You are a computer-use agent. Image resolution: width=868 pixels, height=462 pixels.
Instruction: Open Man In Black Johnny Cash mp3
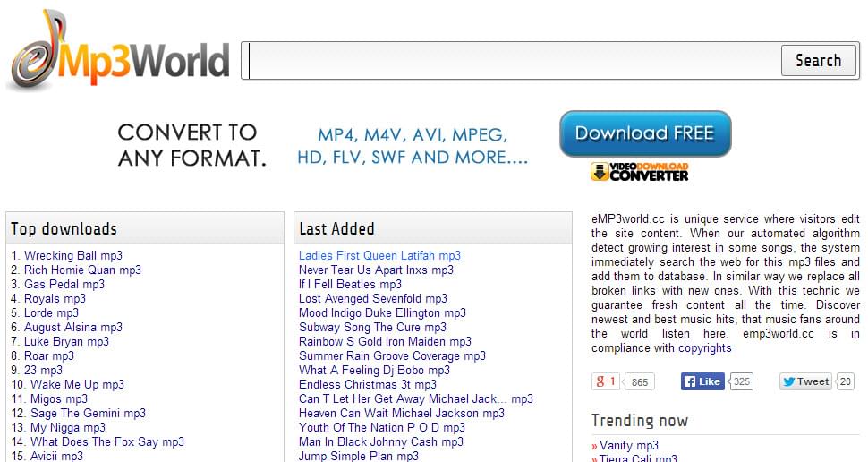[x=381, y=442]
